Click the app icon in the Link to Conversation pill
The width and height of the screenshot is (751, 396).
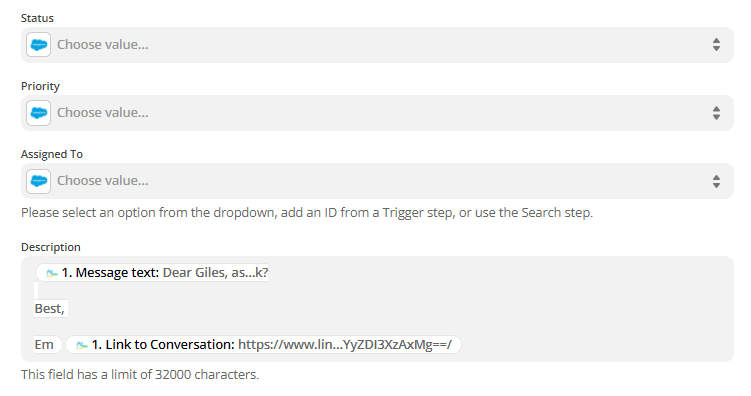coord(81,345)
